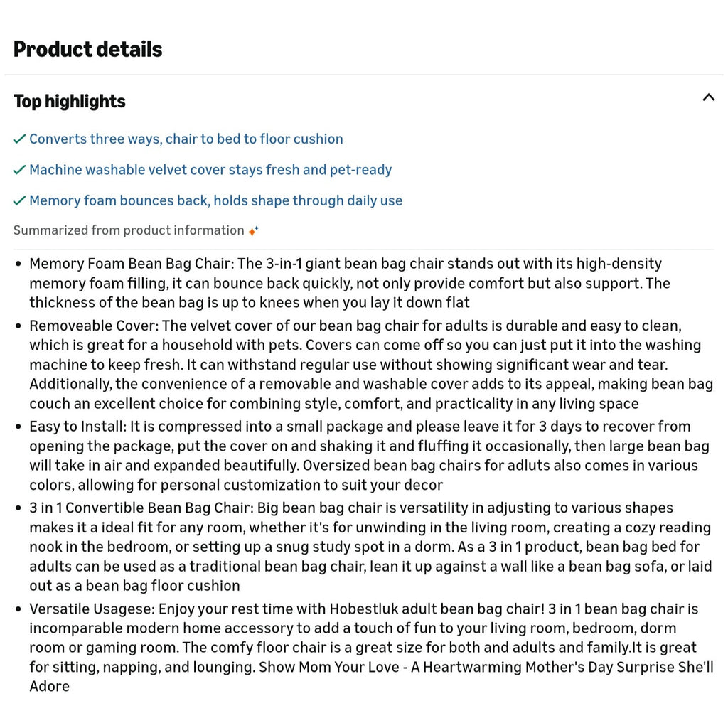The width and height of the screenshot is (728, 728).
Task: Click checkmark icon next to Converts three ways
Action: click(x=19, y=139)
